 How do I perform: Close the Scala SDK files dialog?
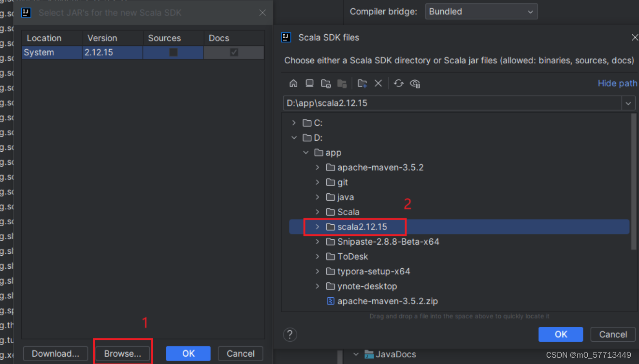(x=635, y=37)
